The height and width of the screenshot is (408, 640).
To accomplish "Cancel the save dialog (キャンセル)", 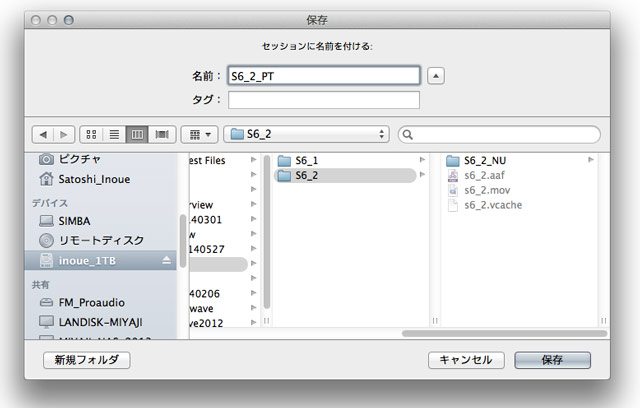I will point(466,360).
